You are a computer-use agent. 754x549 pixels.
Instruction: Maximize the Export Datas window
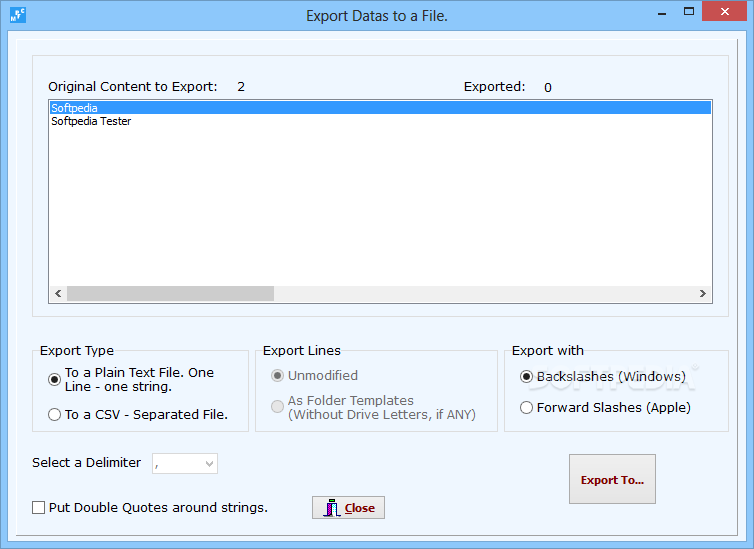pyautogui.click(x=689, y=12)
